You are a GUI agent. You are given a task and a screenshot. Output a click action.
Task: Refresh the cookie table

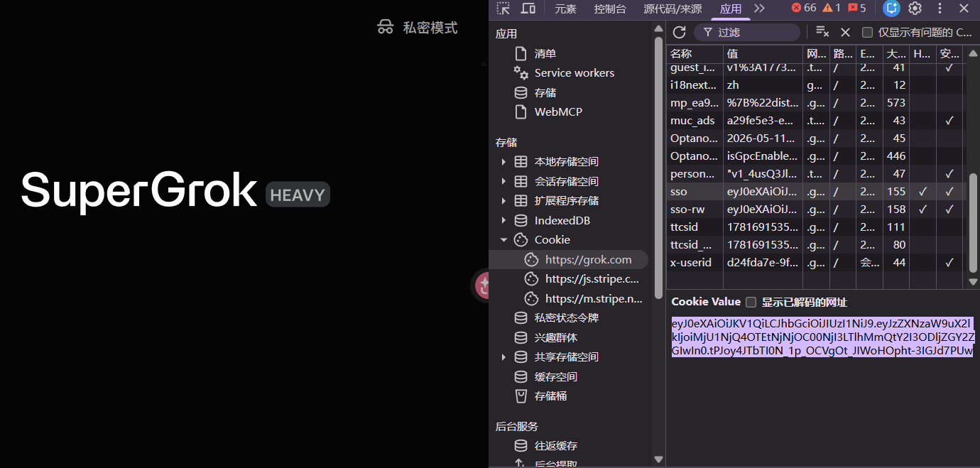click(679, 32)
